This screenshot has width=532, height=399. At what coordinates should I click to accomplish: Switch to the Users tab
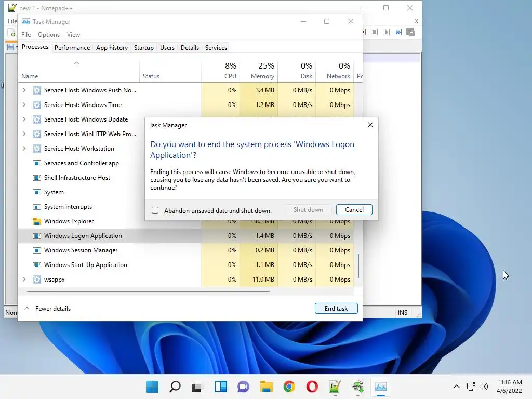click(x=167, y=47)
